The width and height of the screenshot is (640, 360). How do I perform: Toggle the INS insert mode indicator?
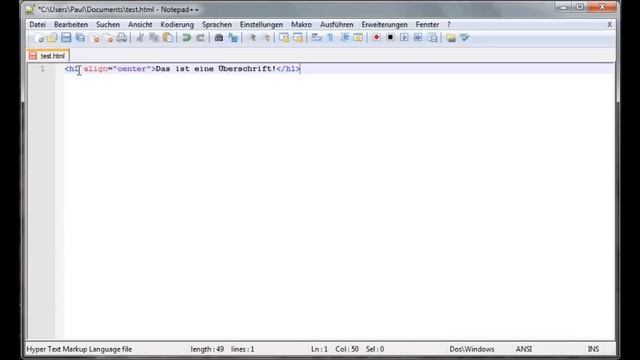pyautogui.click(x=593, y=349)
